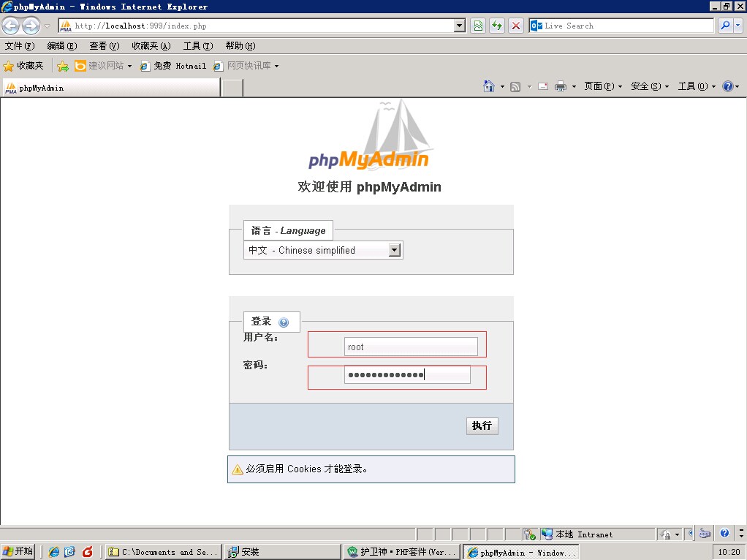Screen dimensions: 747x560
Task: Open the 查看(V) menu
Action: 105,46
